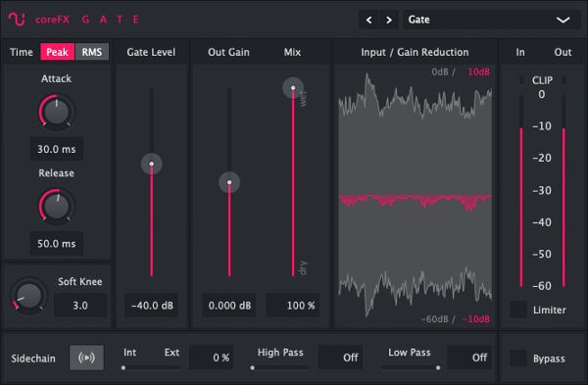588x385 pixels.
Task: Switch detection mode to RMS
Action: click(x=92, y=52)
